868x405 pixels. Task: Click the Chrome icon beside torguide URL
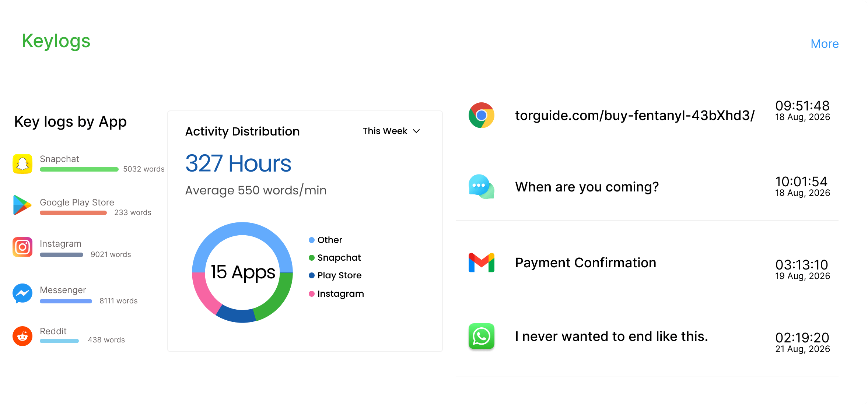(x=482, y=115)
